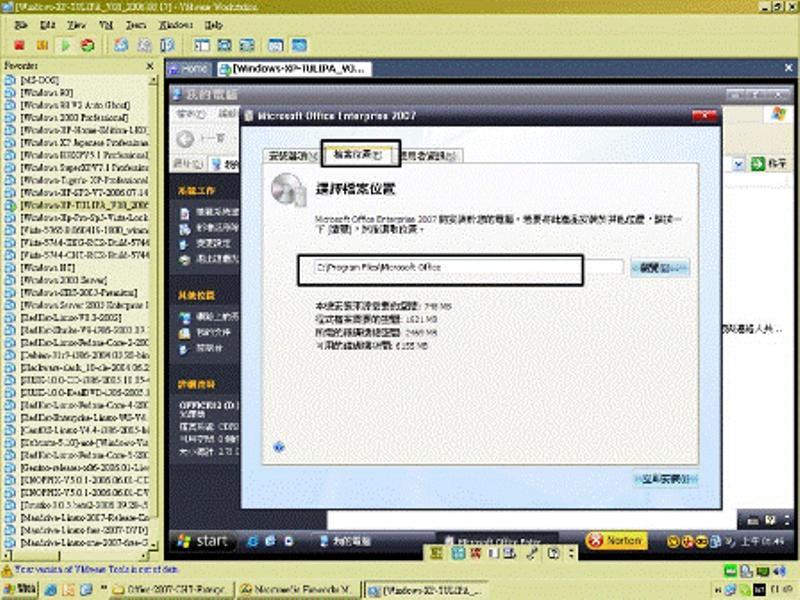Image resolution: width=800 pixels, height=600 pixels.
Task: Click the green Power On play icon
Action: pyautogui.click(x=65, y=45)
